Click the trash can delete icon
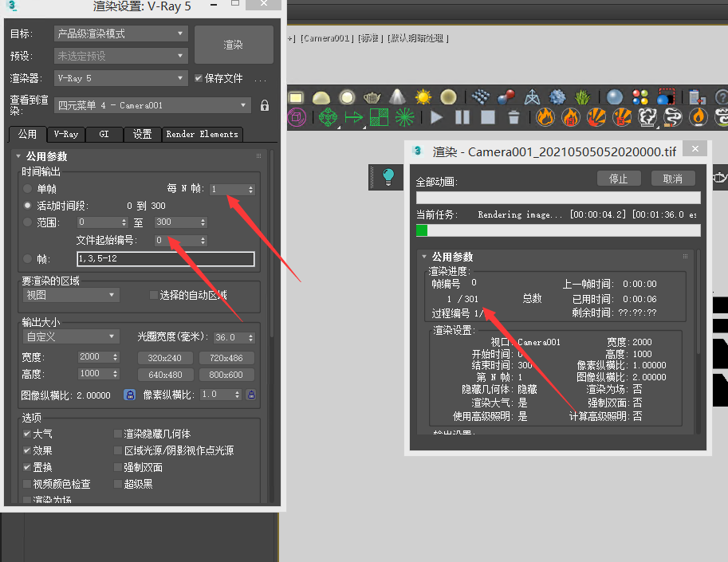The image size is (728, 562). tap(514, 118)
